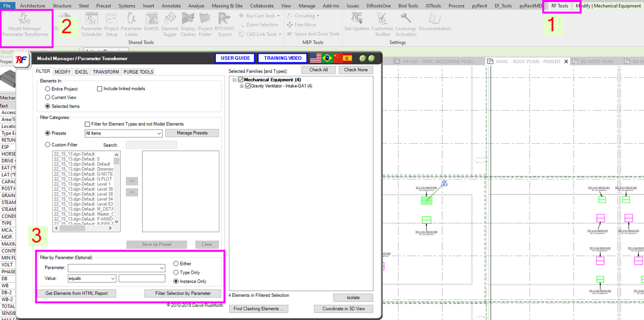The width and height of the screenshot is (644, 320).
Task: Open the equals value operator dropdown
Action: (x=92, y=278)
